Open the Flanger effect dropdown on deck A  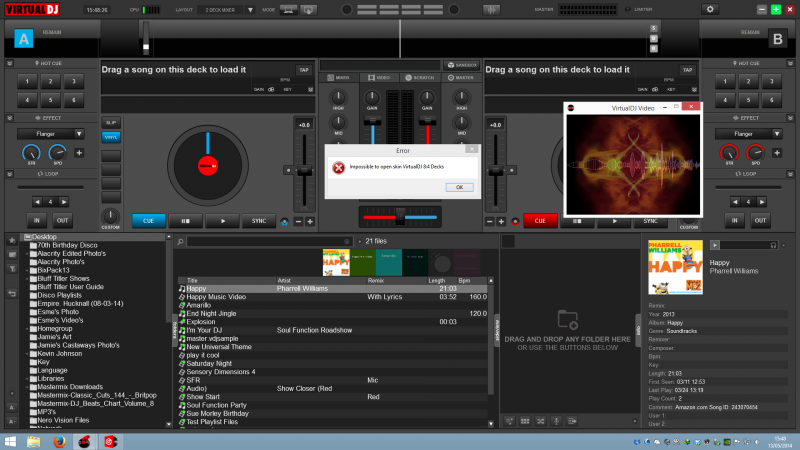tap(48, 133)
